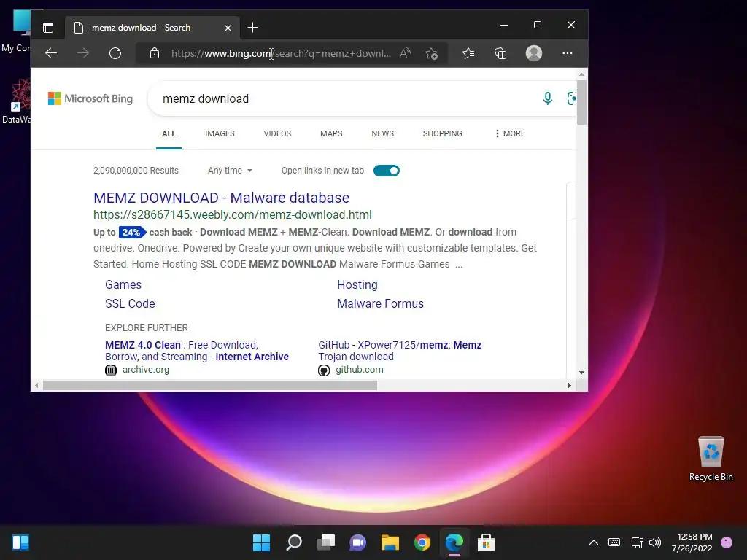Click the github.com site icon
747x560 pixels.
tap(324, 370)
